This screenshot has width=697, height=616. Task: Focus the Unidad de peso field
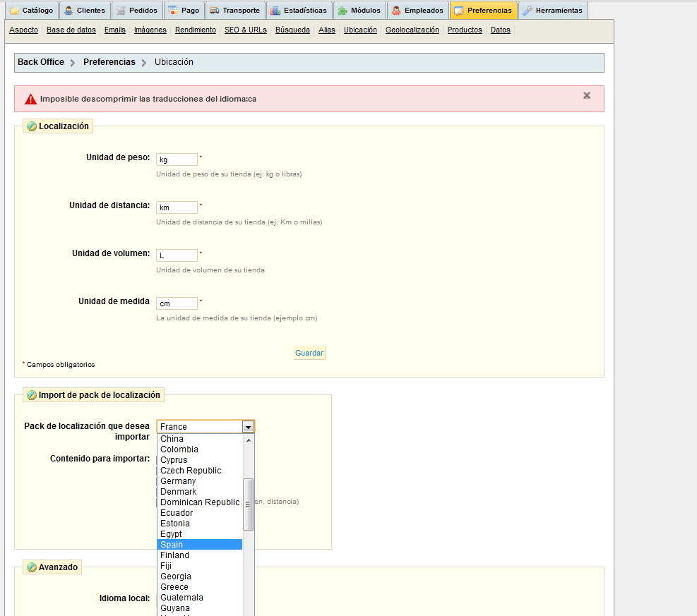[x=177, y=159]
